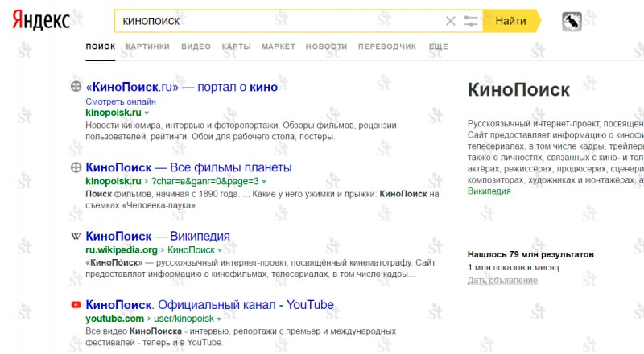Click snippet starting Все видео КиноПоиска
Viewport: 644px width, 354px height.
click(x=241, y=337)
